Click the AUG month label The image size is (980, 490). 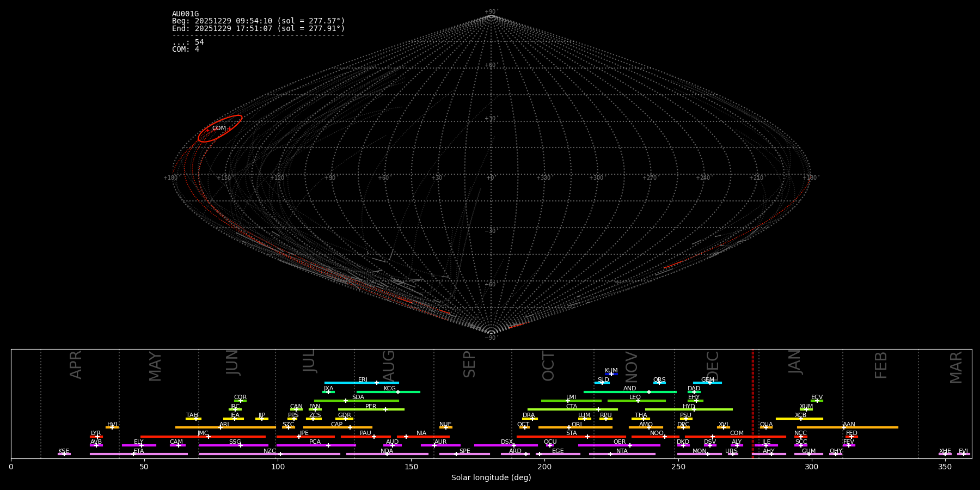pyautogui.click(x=389, y=365)
